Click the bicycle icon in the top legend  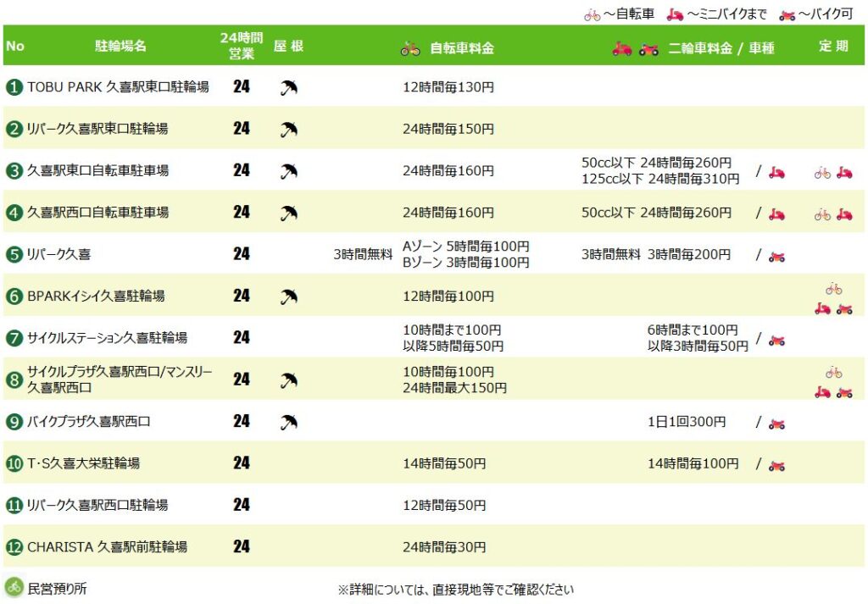pos(592,14)
